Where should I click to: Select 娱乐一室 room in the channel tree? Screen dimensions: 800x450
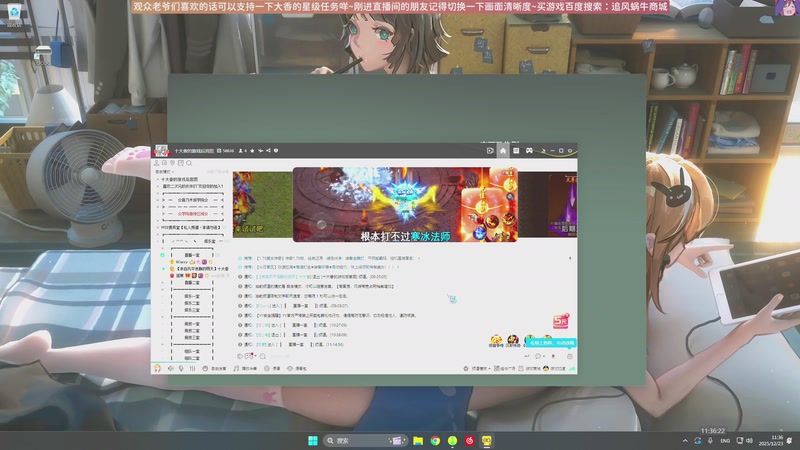(x=192, y=296)
